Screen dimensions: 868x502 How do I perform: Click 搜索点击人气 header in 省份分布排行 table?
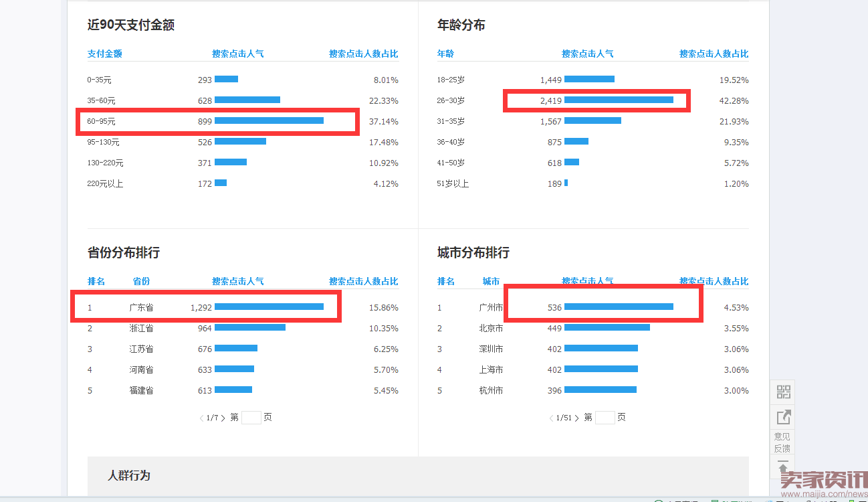click(x=238, y=281)
